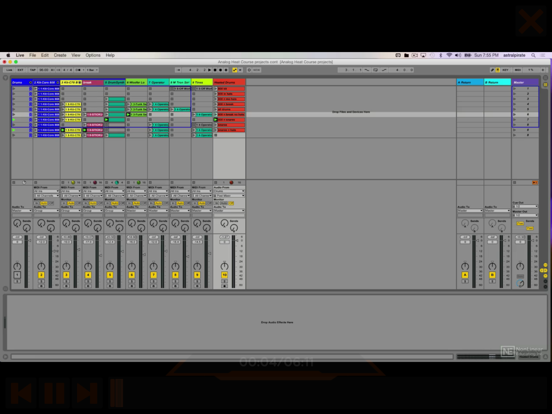Image resolution: width=552 pixels, height=414 pixels.
Task: Click the Arrangement Record button in transport
Action: (221, 70)
